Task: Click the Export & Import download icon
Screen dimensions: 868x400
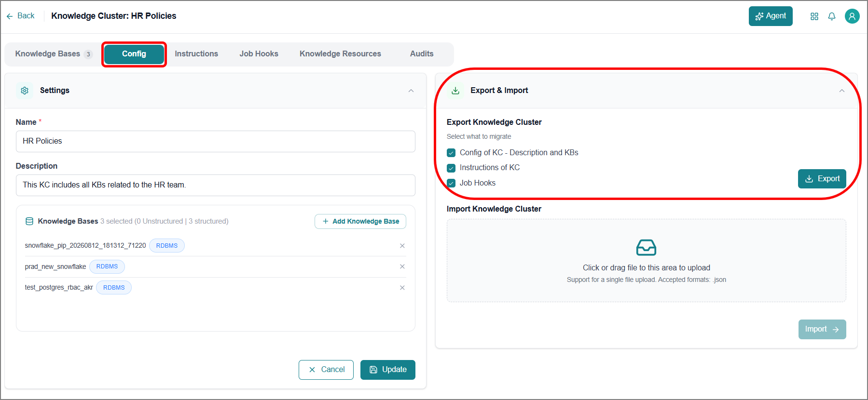Action: point(455,91)
